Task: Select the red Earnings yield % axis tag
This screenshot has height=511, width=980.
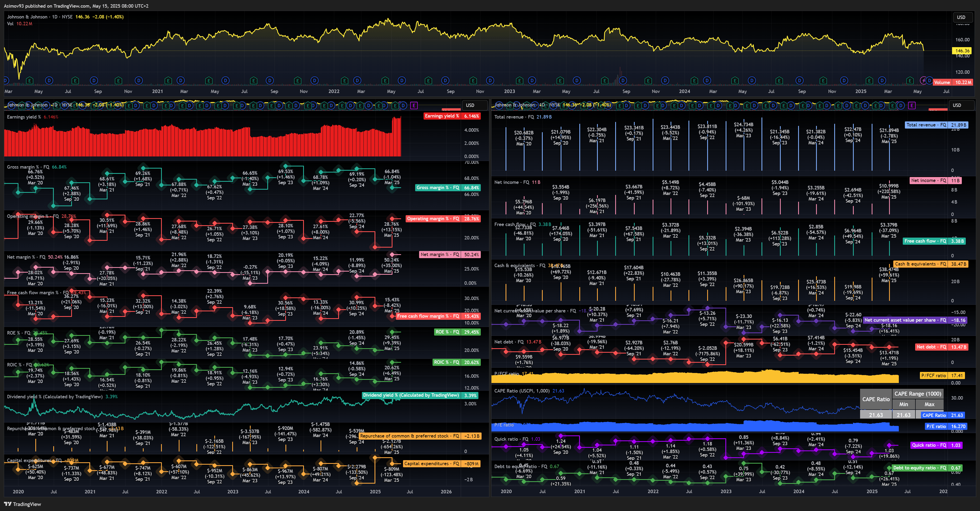Action: click(x=452, y=116)
